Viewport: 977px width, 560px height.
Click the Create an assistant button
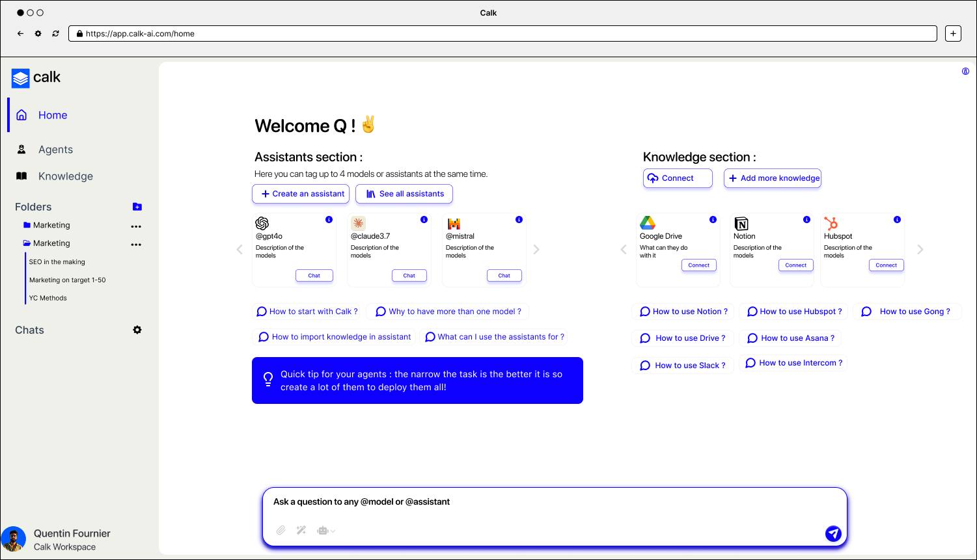(x=301, y=194)
